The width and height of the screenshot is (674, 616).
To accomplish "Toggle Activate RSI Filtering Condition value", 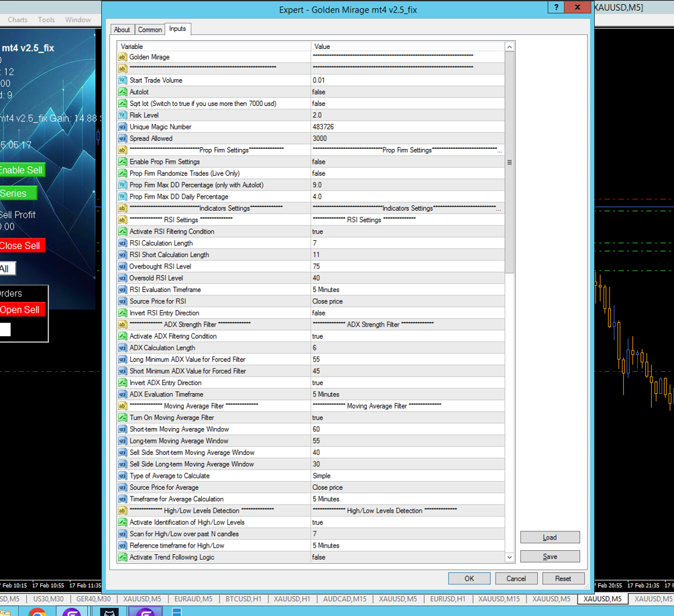I will pyautogui.click(x=408, y=231).
